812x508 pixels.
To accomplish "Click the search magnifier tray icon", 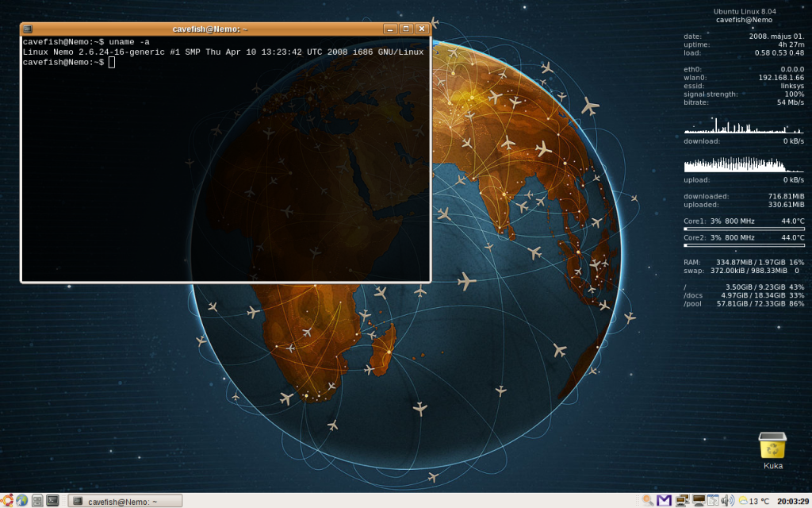I will (x=648, y=500).
